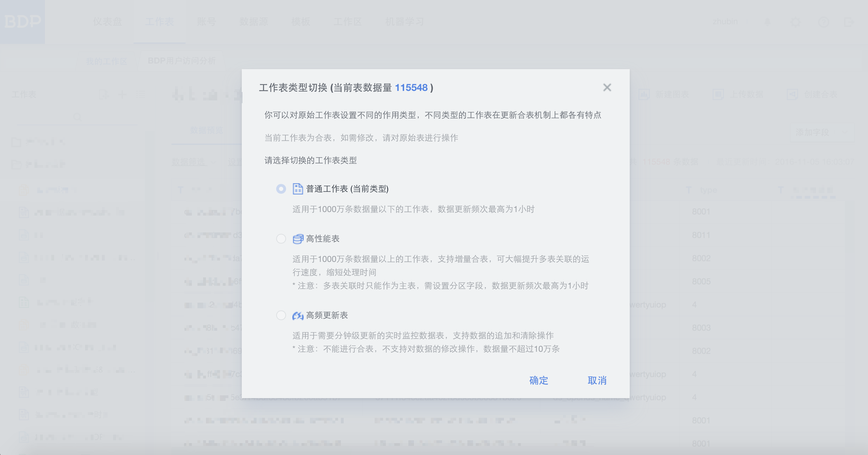Open the 数据预览 tab

(207, 130)
